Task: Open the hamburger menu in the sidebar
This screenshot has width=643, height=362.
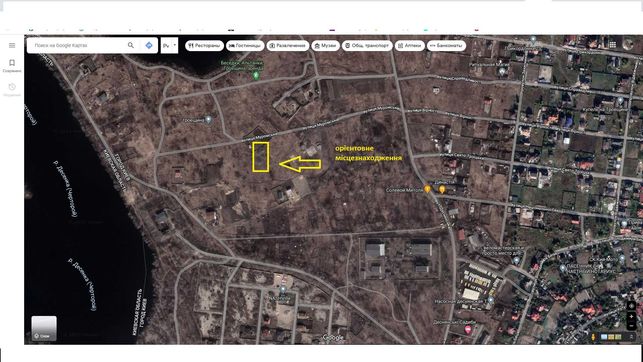Action: tap(12, 46)
